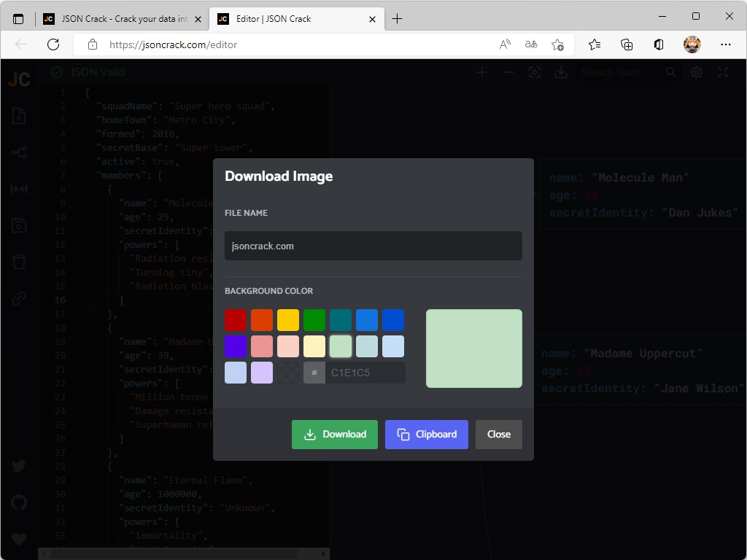
Task: Pick the dark red color swatch
Action: click(236, 320)
